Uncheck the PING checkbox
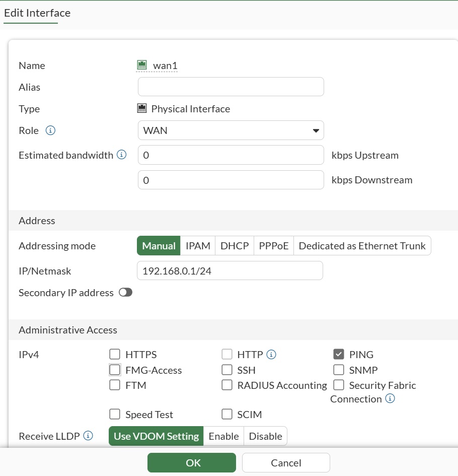 click(339, 354)
